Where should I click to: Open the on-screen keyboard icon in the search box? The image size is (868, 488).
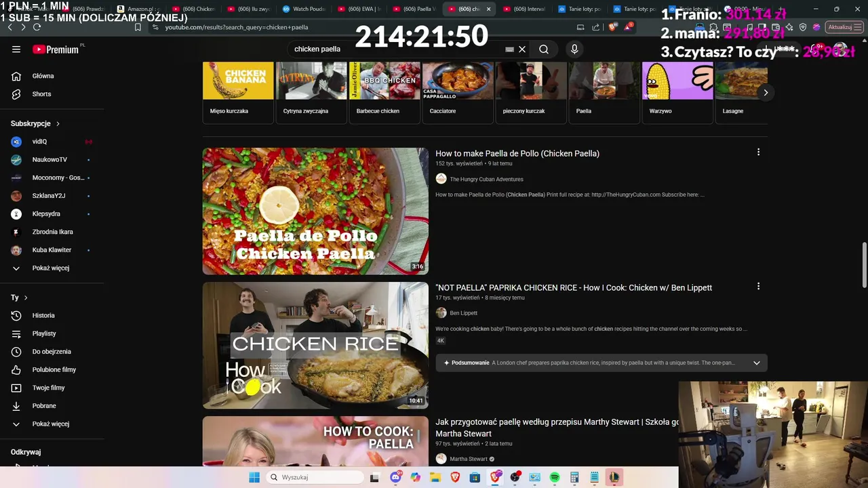tap(509, 49)
